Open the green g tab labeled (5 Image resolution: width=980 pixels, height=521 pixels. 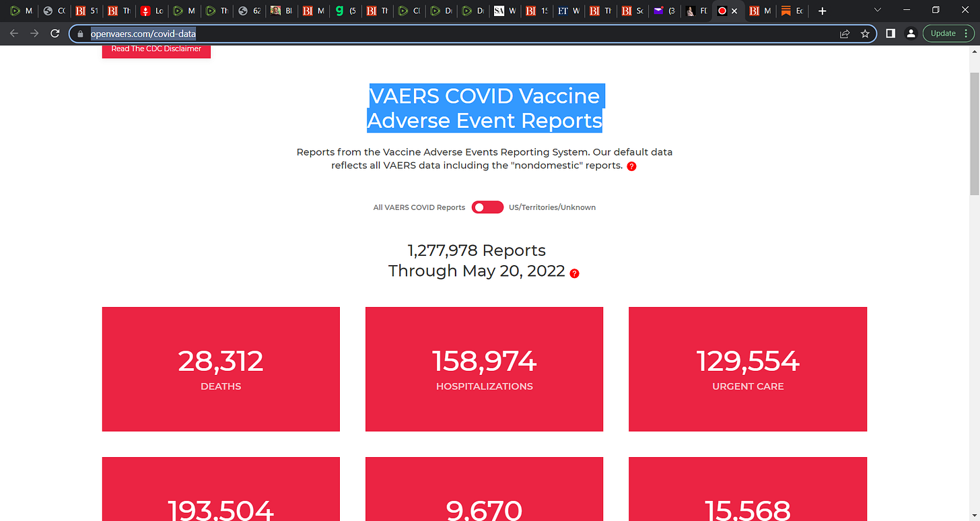pyautogui.click(x=347, y=11)
